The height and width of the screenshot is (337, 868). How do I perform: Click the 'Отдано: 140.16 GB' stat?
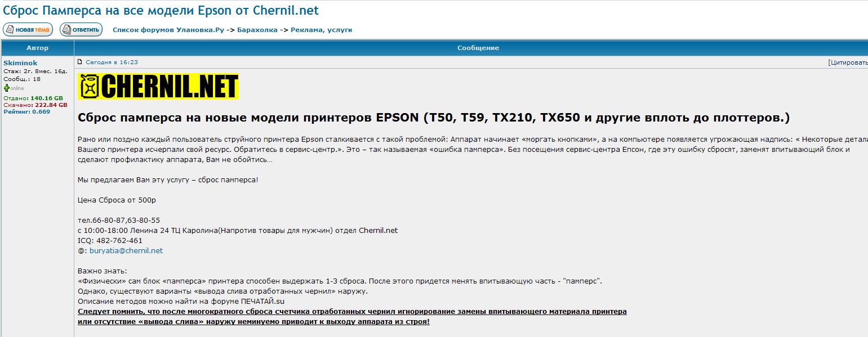[33, 98]
